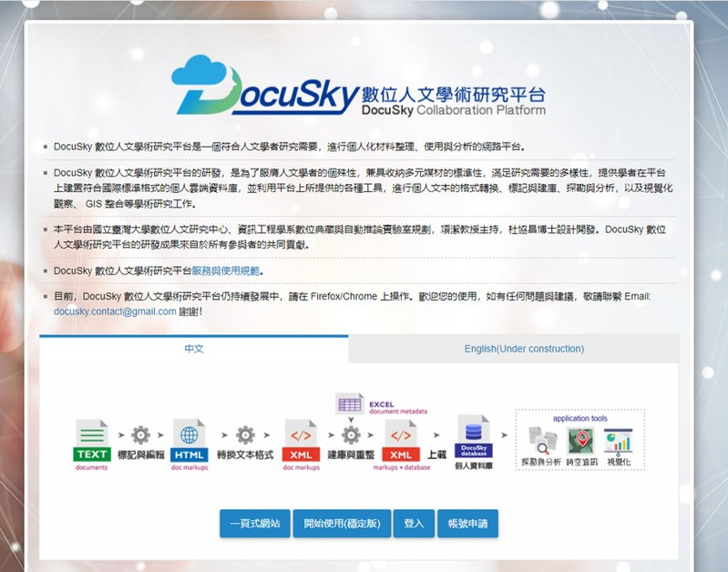
Task: Click the gear icon above 標記與編輯
Action: [x=140, y=434]
